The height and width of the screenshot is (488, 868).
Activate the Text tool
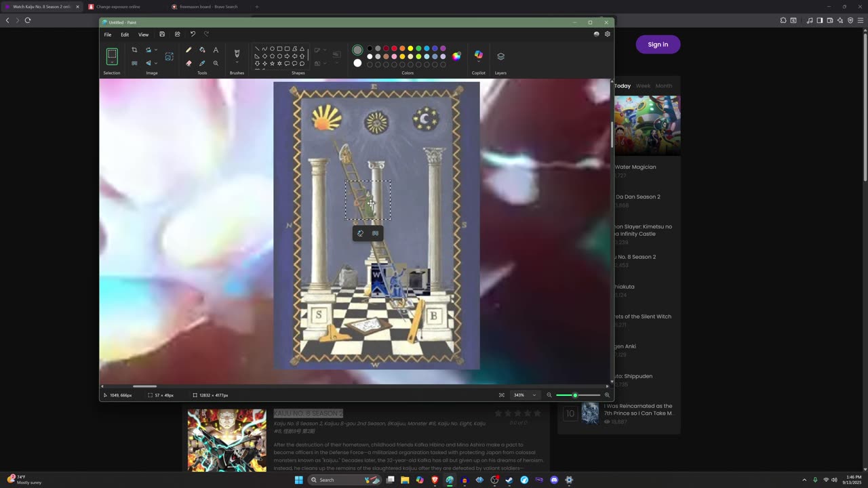point(216,49)
